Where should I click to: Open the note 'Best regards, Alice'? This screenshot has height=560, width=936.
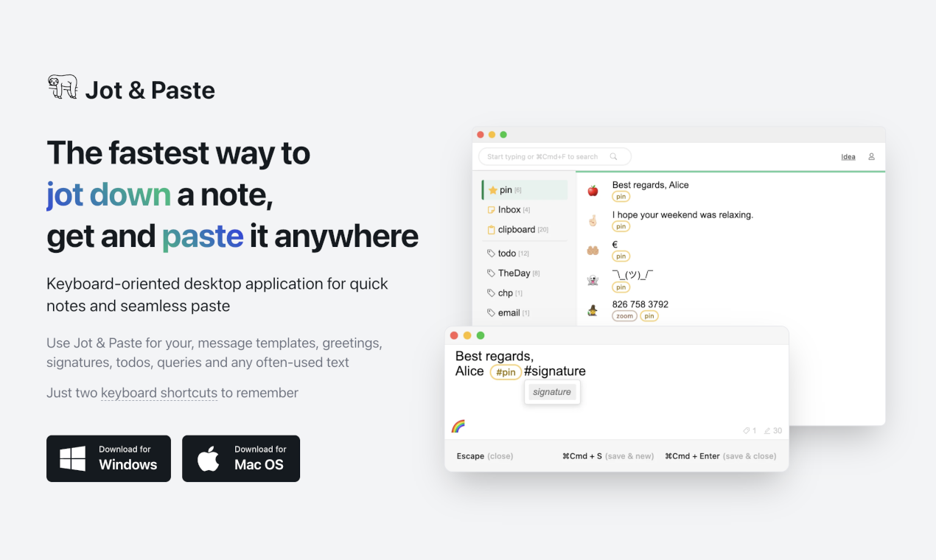[650, 185]
